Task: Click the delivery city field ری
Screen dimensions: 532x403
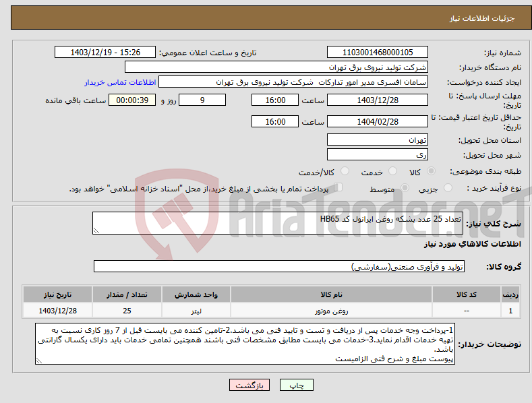Action: (378, 155)
